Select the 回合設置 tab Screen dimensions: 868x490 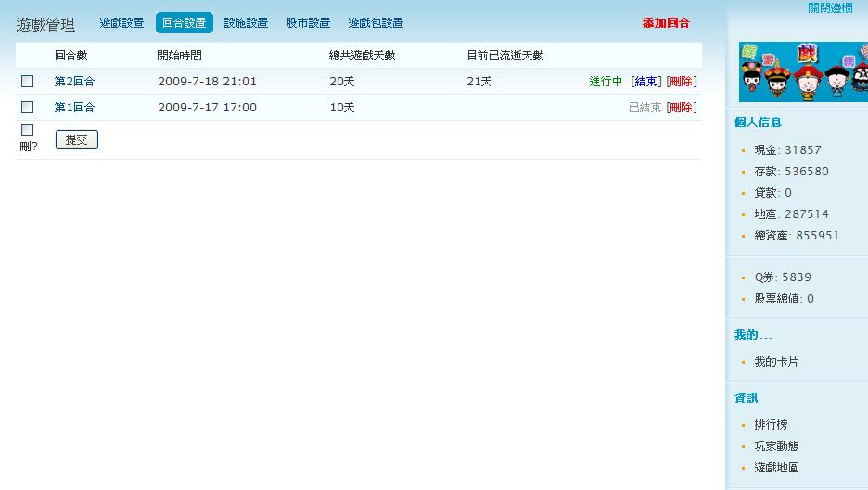185,22
